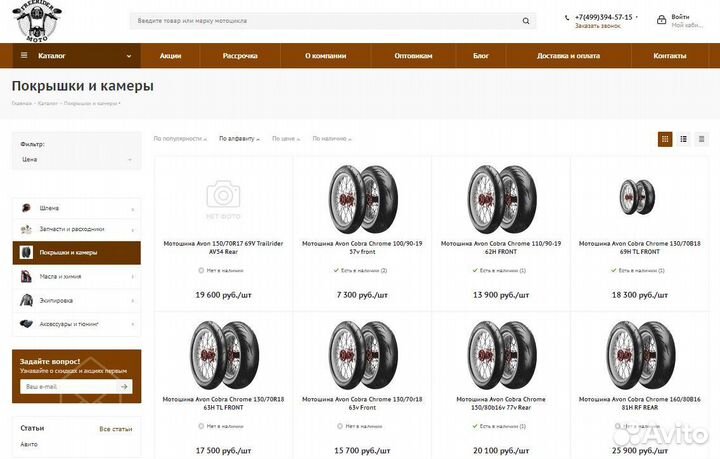Click the 18 300 руб./шт price
This screenshot has width=720, height=459.
(640, 295)
